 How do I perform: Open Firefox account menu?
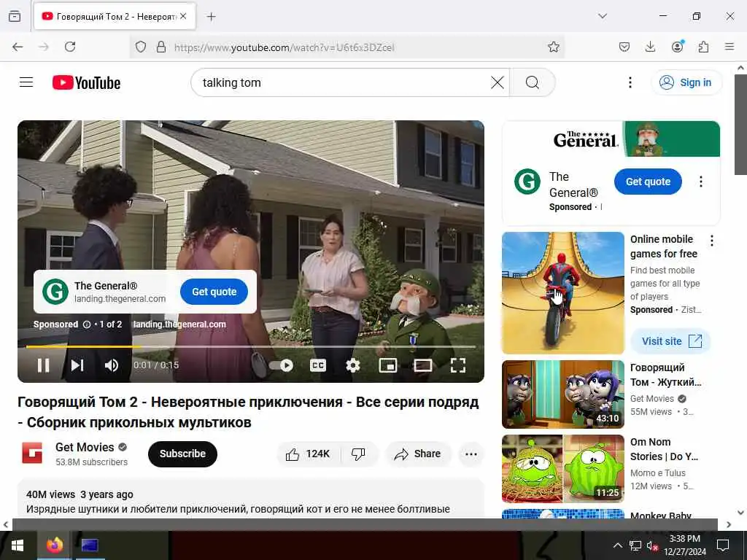[x=677, y=47]
